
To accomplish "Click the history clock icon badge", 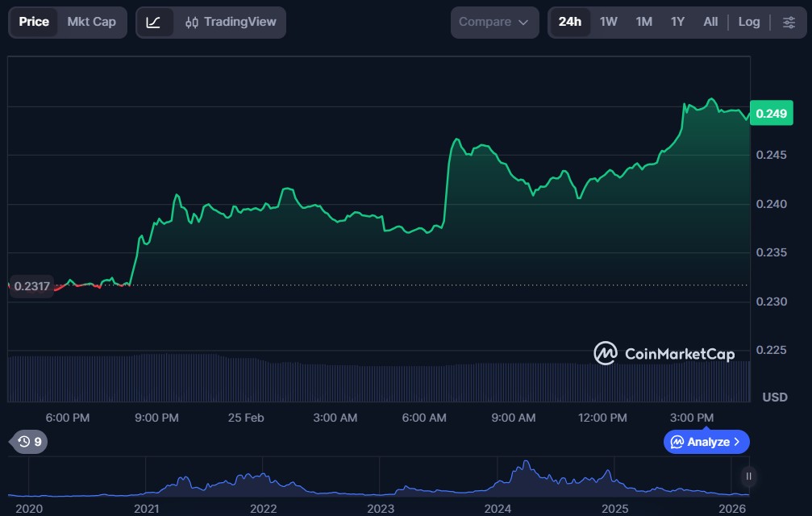I will click(x=29, y=441).
